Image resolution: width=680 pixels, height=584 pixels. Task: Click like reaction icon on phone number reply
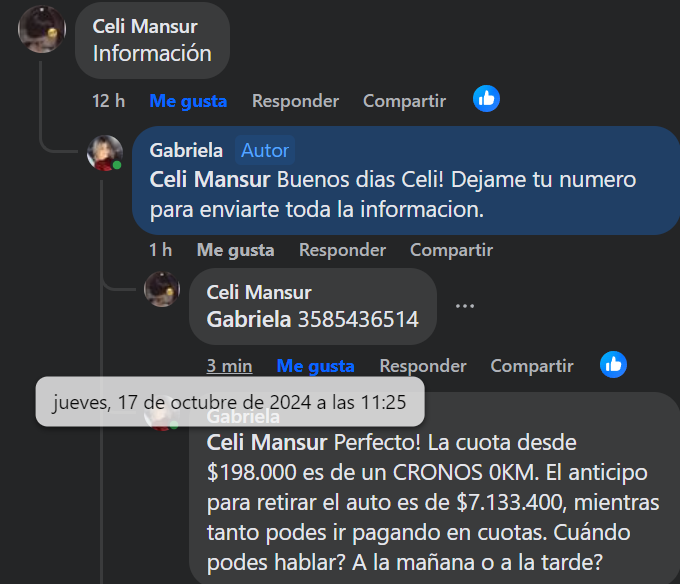(x=613, y=365)
